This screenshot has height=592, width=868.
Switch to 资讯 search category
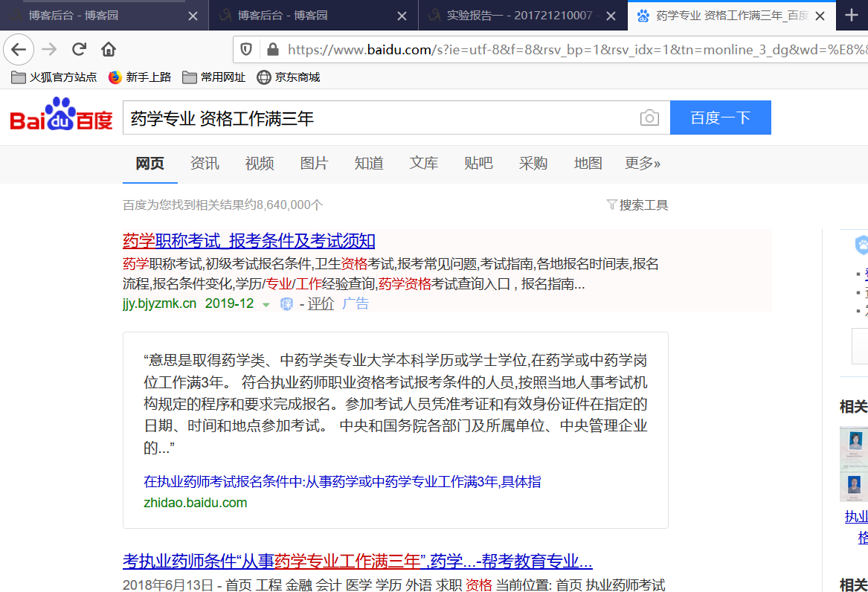(x=205, y=163)
